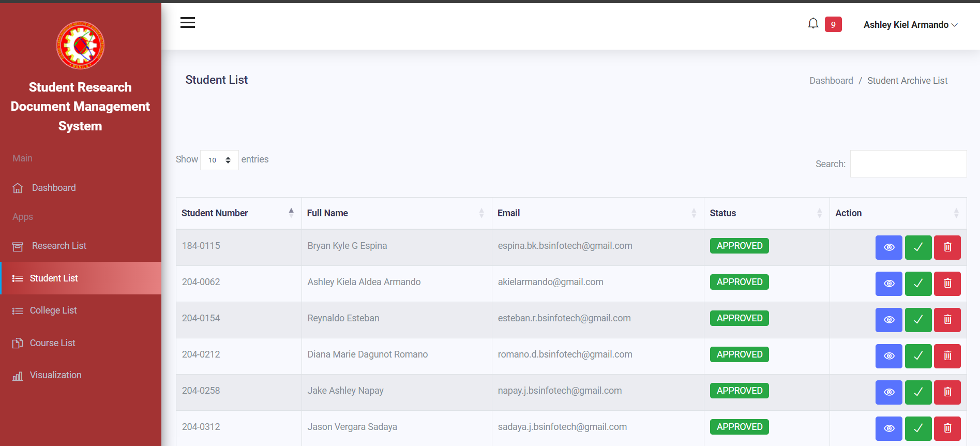The height and width of the screenshot is (446, 980).
Task: Select email akielarmando@gmail.com
Action: point(550,282)
